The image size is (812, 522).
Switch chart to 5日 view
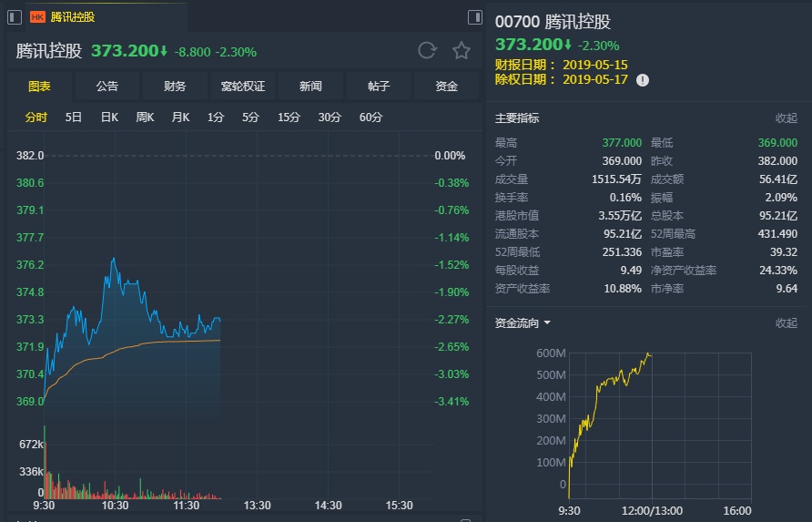click(74, 118)
